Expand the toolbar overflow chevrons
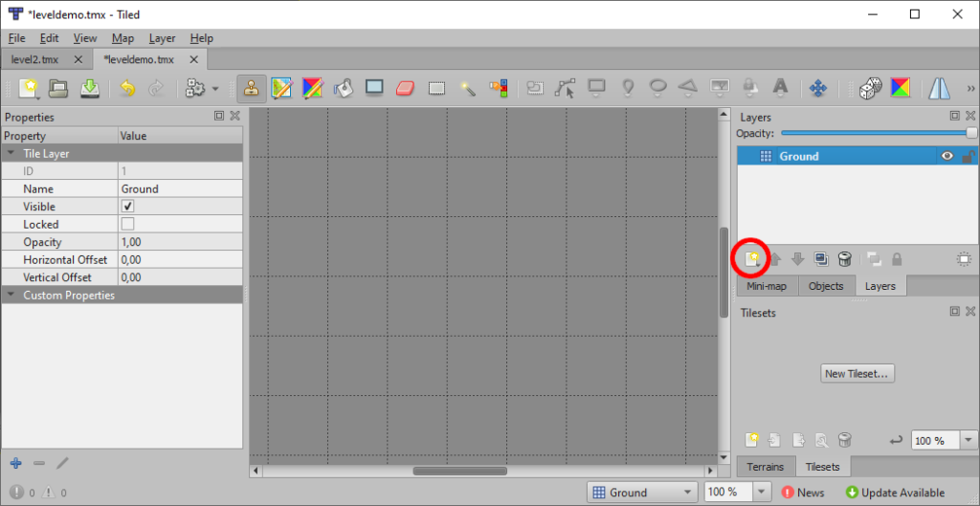Viewport: 980px width, 506px height. 970,89
